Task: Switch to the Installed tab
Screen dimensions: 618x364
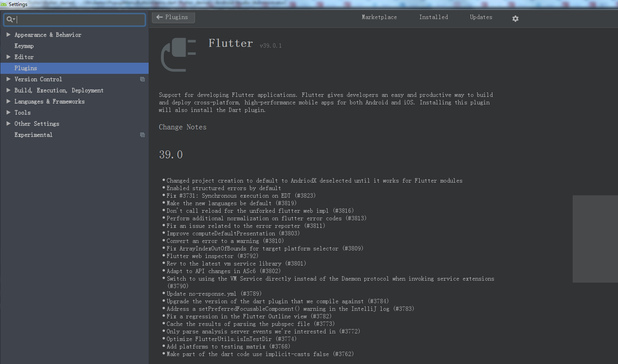Action: click(x=433, y=17)
